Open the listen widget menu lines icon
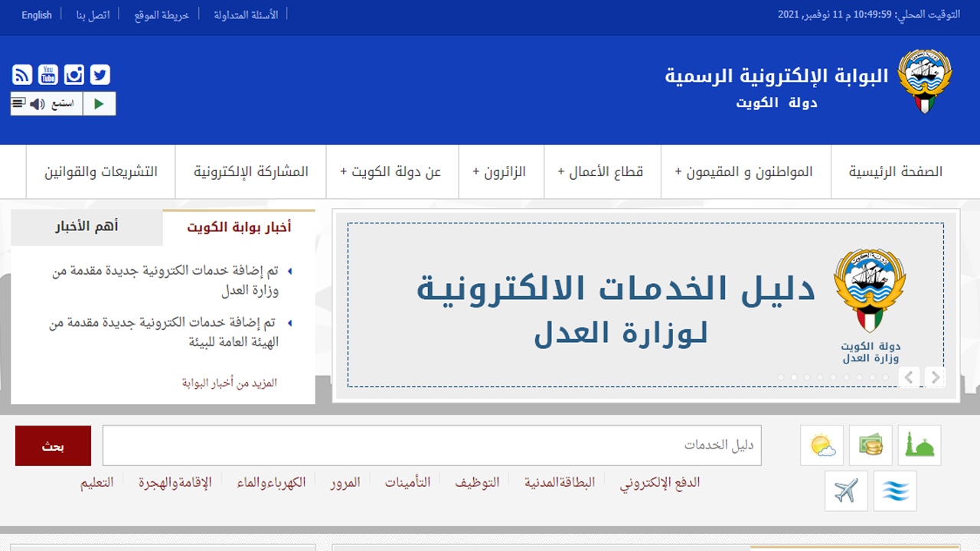The width and height of the screenshot is (980, 551). 19,103
